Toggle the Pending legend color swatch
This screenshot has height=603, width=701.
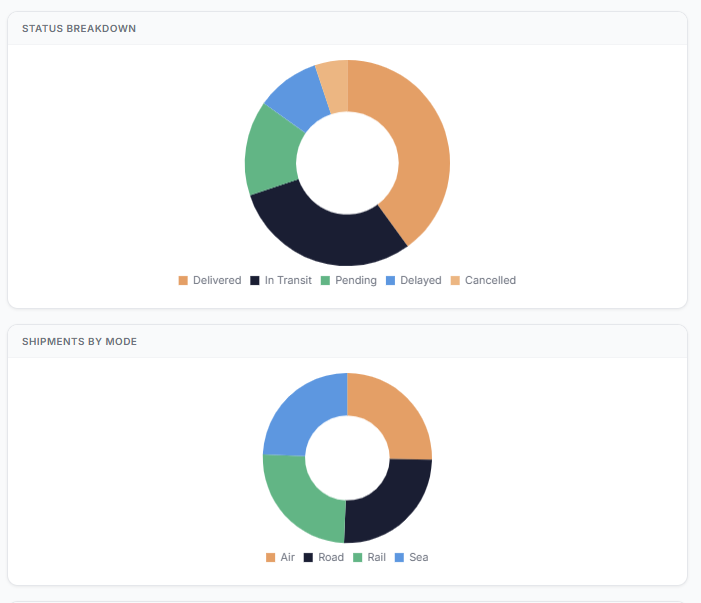pyautogui.click(x=325, y=280)
